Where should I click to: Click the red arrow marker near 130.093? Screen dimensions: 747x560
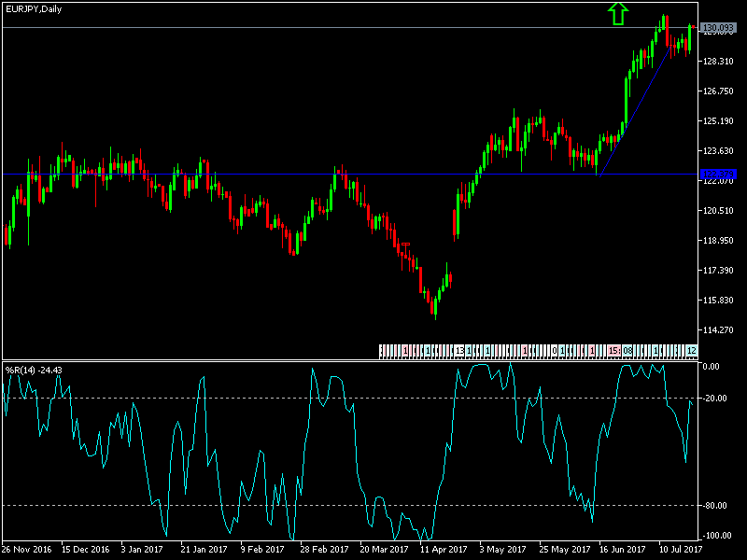[693, 26]
